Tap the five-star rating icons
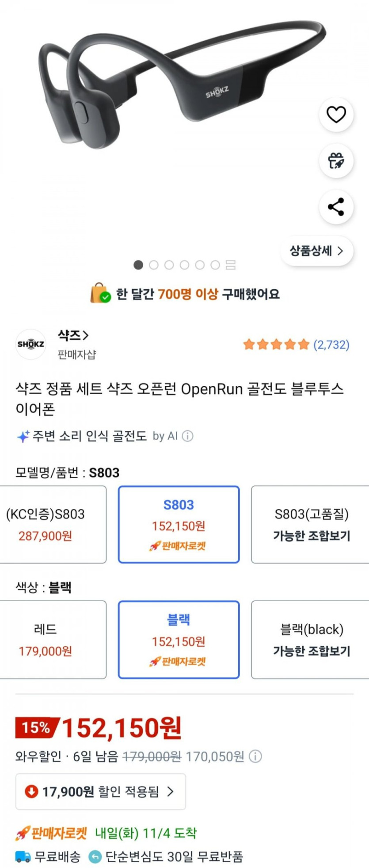This screenshot has height=868, width=369. 276,345
